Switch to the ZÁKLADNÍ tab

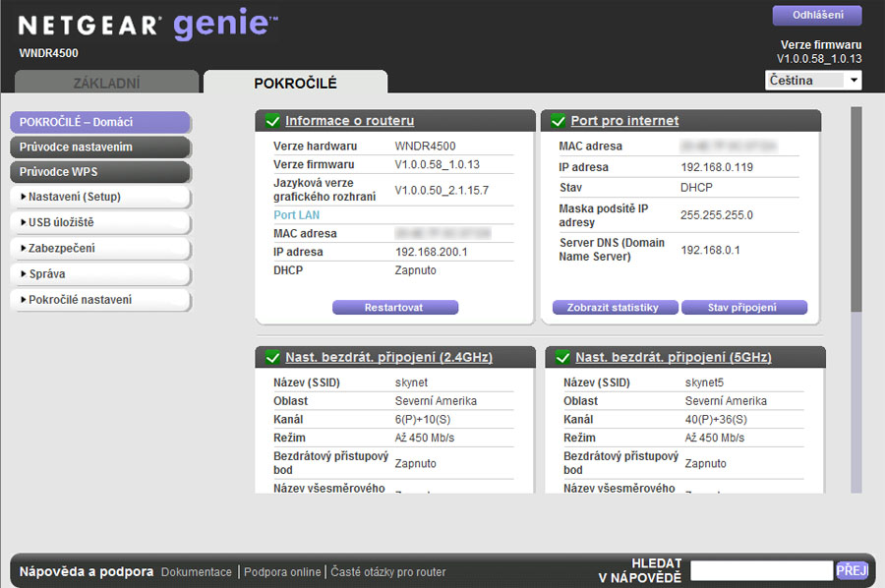pos(106,83)
